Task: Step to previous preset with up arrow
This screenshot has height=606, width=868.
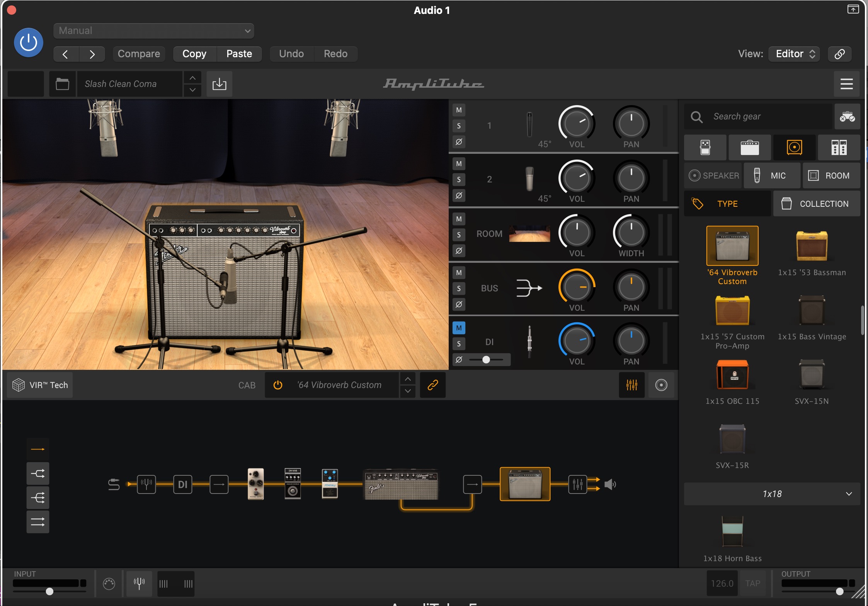Action: coord(192,78)
